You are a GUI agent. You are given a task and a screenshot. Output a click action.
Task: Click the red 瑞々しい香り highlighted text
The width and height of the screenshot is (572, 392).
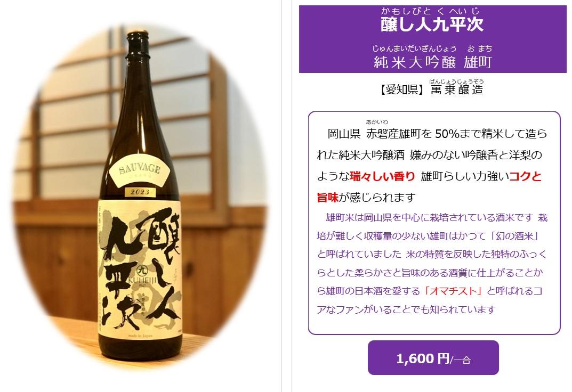tap(382, 177)
